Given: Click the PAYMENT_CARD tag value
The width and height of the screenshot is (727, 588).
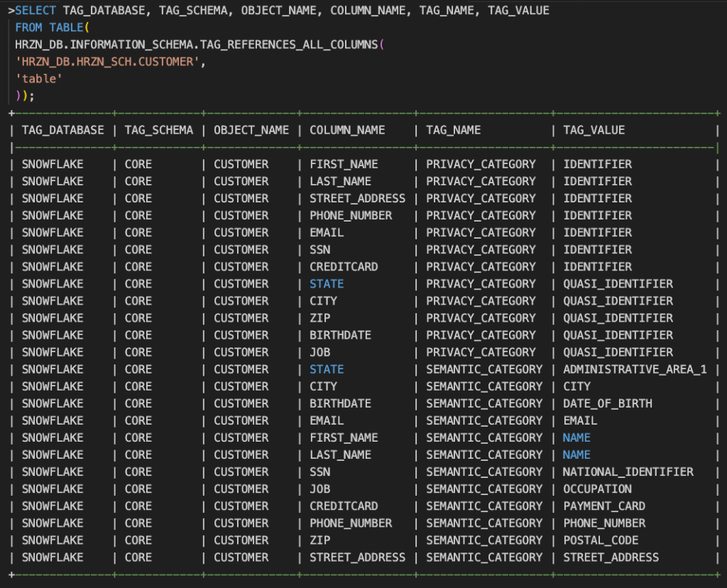Looking at the screenshot, I should (604, 506).
